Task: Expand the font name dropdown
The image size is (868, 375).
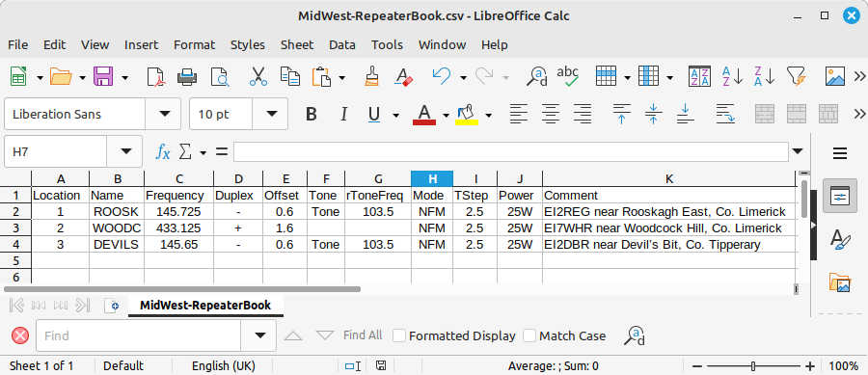Action: (164, 114)
